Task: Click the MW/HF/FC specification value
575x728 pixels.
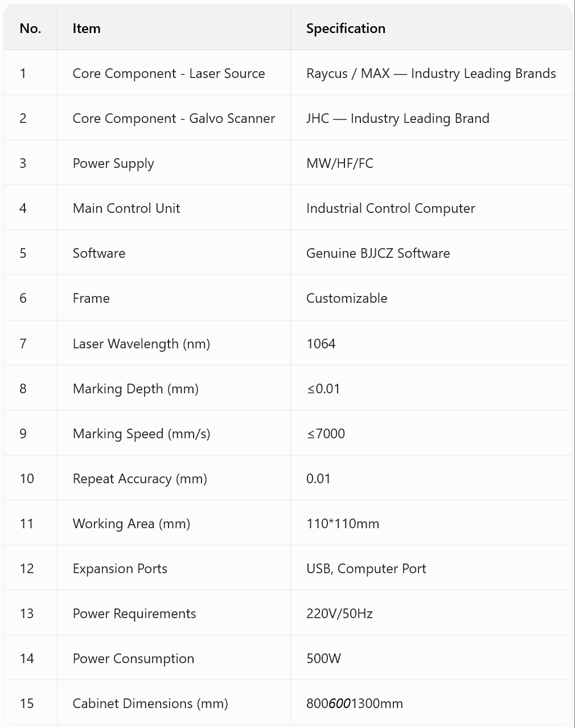Action: [x=340, y=163]
